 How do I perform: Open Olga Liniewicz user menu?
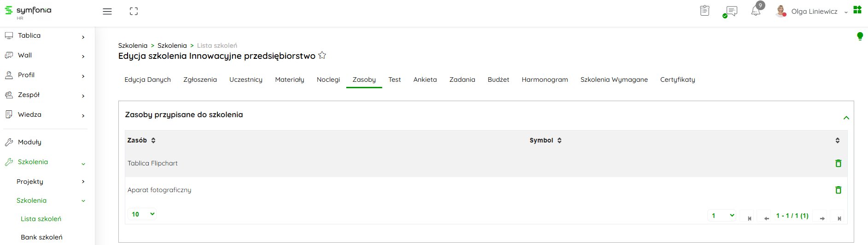pos(814,11)
